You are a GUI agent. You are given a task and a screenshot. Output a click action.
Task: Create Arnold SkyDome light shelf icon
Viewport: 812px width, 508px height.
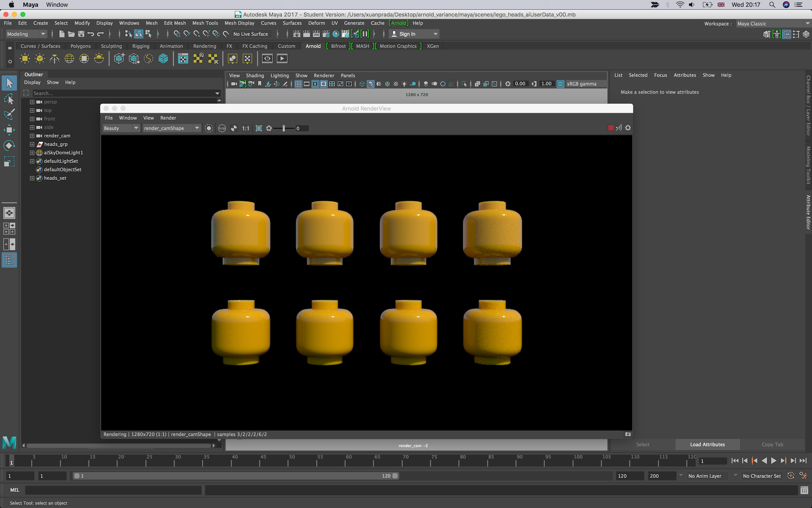pos(69,58)
